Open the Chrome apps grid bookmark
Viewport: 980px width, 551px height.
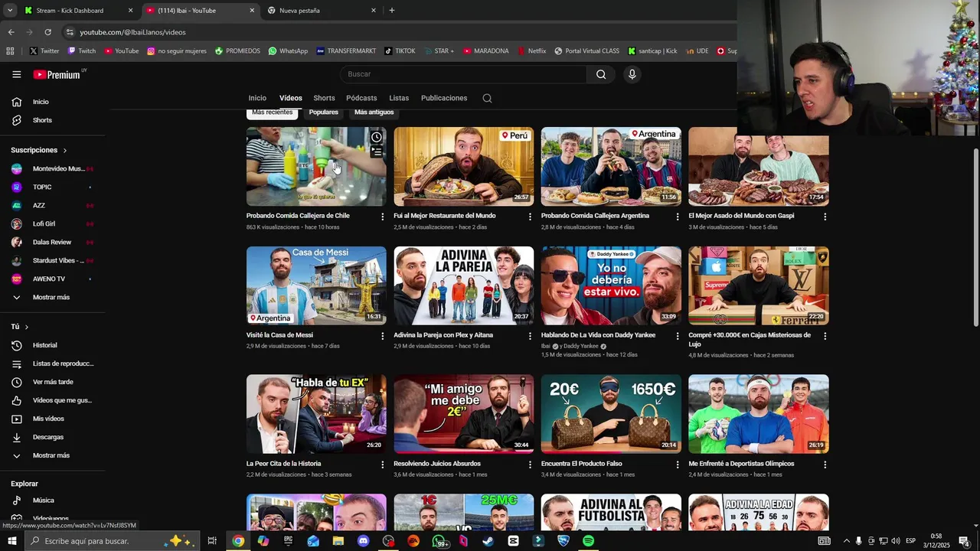(10, 51)
